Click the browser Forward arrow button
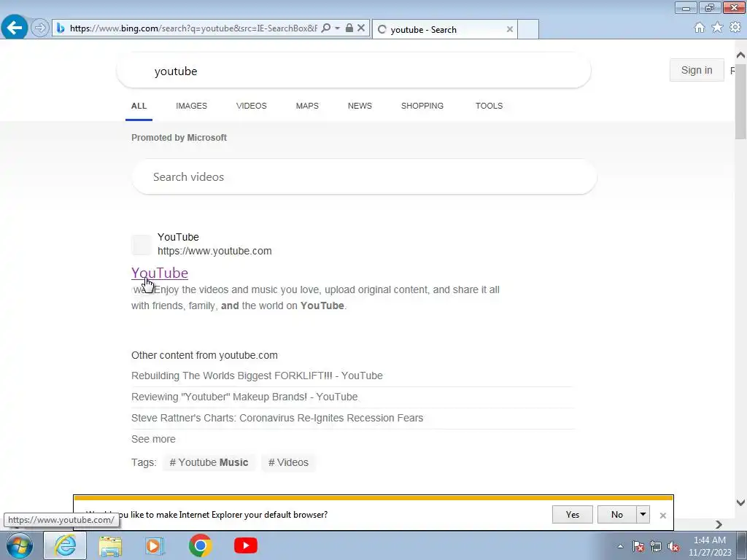Image resolution: width=747 pixels, height=560 pixels. click(40, 28)
